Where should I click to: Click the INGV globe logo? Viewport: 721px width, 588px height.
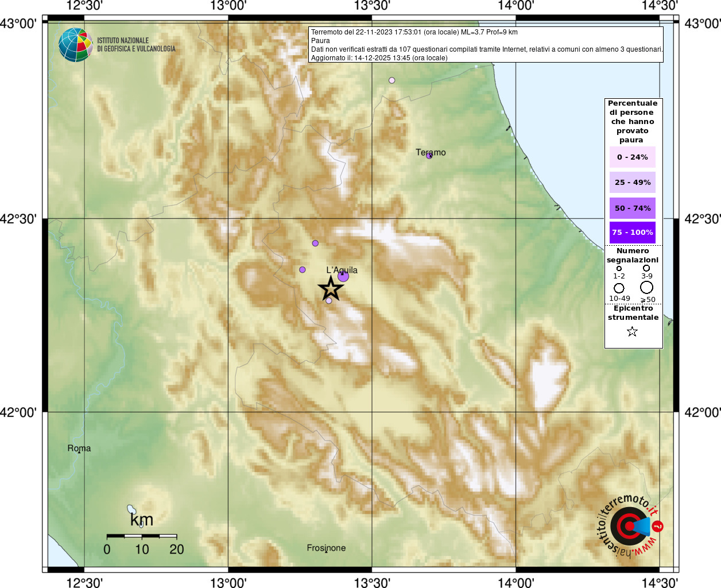point(75,45)
